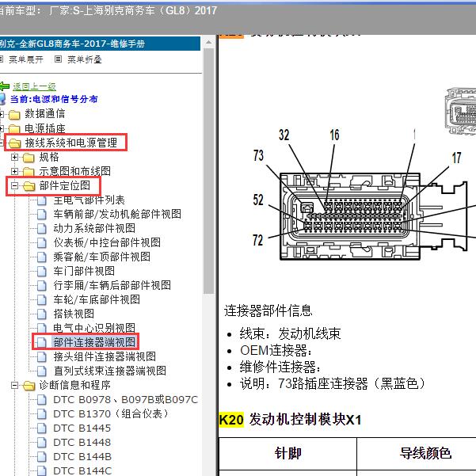Open the DTC B144C entry
Viewport: 476px width, 476px height.
(x=82, y=470)
